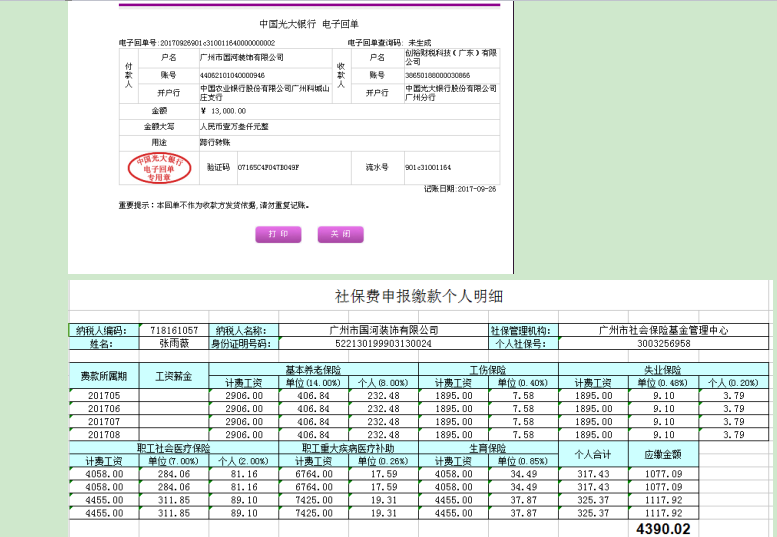Select verification code 07165C4F047B049F
Screen dimensions: 777x537
coord(268,167)
